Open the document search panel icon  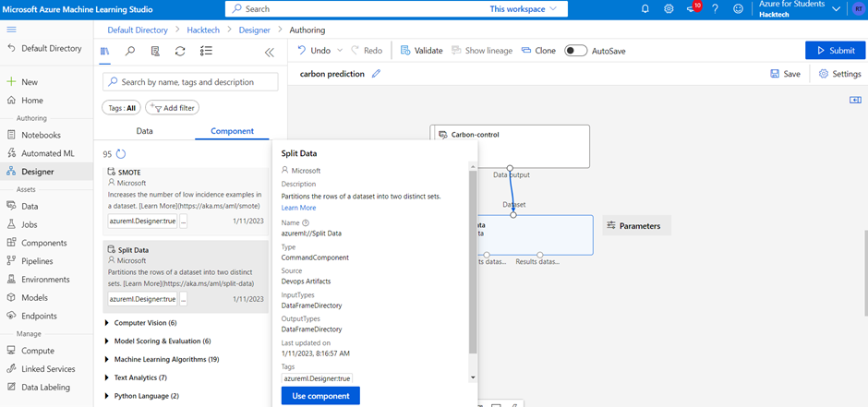tap(155, 52)
